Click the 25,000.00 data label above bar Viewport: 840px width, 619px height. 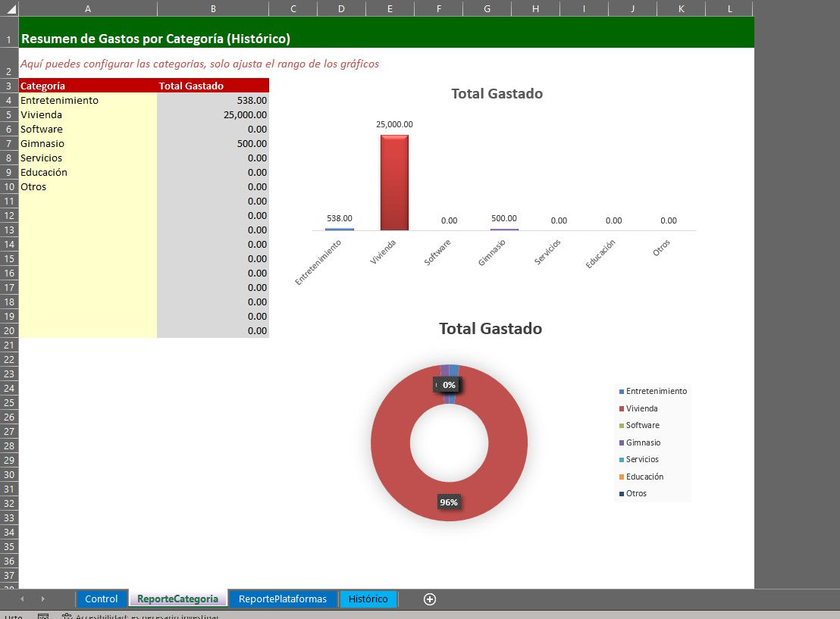pos(394,124)
